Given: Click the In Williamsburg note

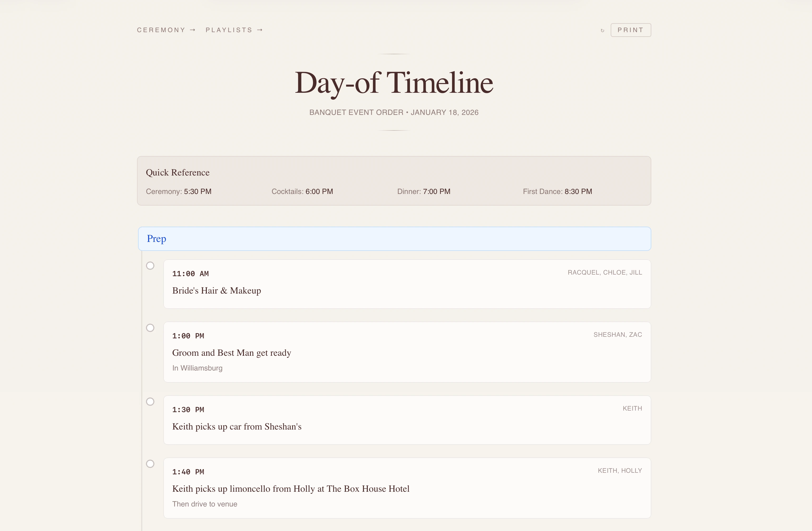Looking at the screenshot, I should click(x=197, y=368).
